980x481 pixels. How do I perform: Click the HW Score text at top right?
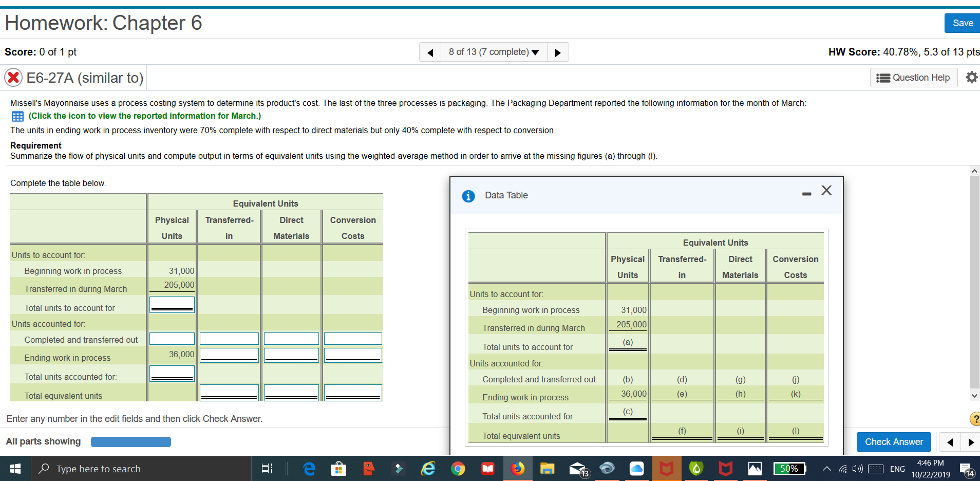pos(904,52)
